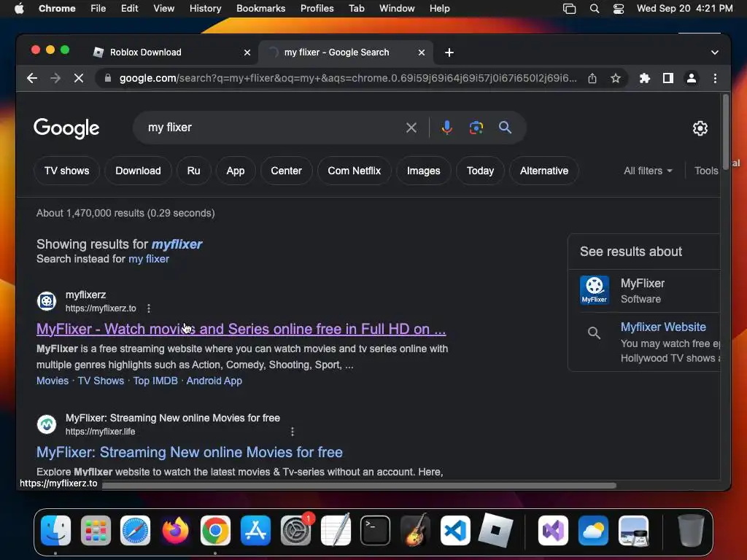
Task: Open Terminal from the Dock
Action: (x=376, y=531)
